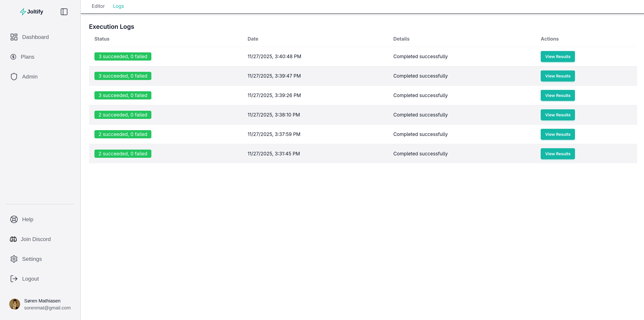Click the sorenmat@gmail.com account email

(47, 308)
